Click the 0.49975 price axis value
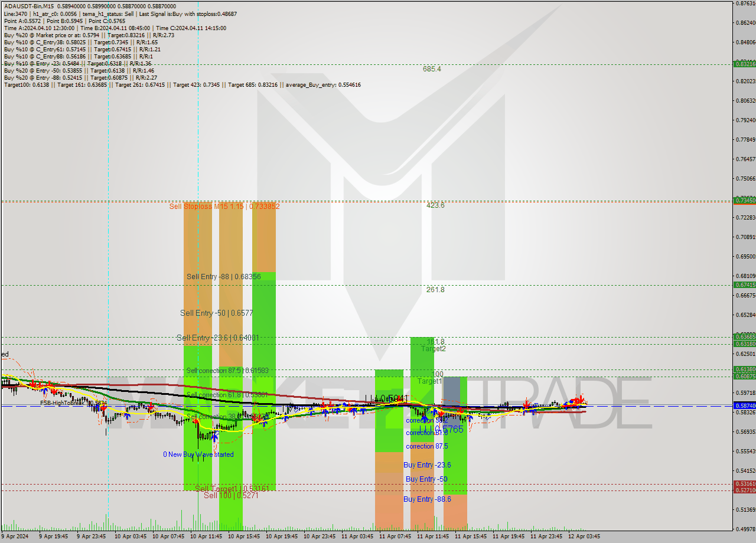Viewport: 756px width, 543px height. tap(745, 529)
